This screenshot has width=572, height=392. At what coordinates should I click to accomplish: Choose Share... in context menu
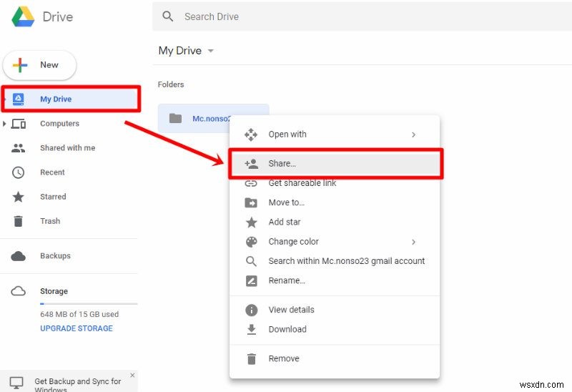pos(335,164)
